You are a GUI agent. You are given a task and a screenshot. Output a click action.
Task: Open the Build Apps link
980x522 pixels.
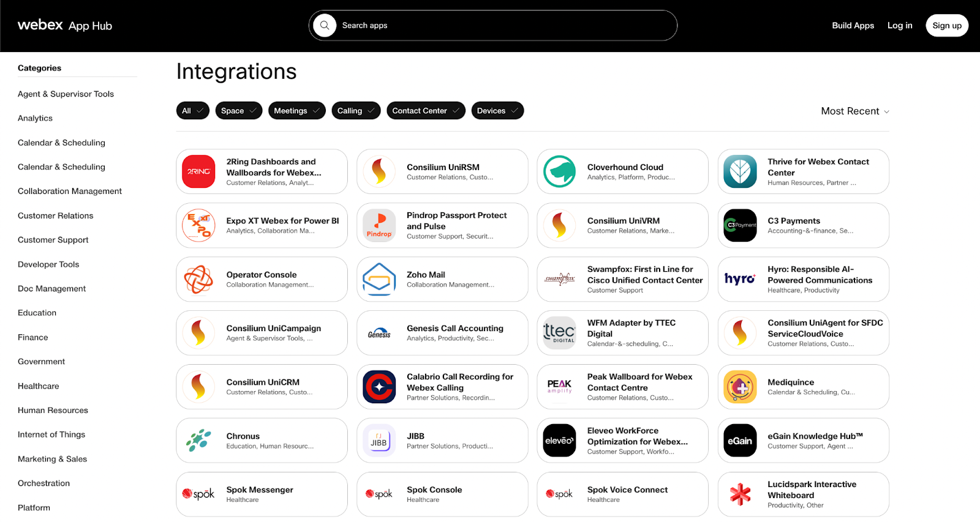tap(853, 25)
